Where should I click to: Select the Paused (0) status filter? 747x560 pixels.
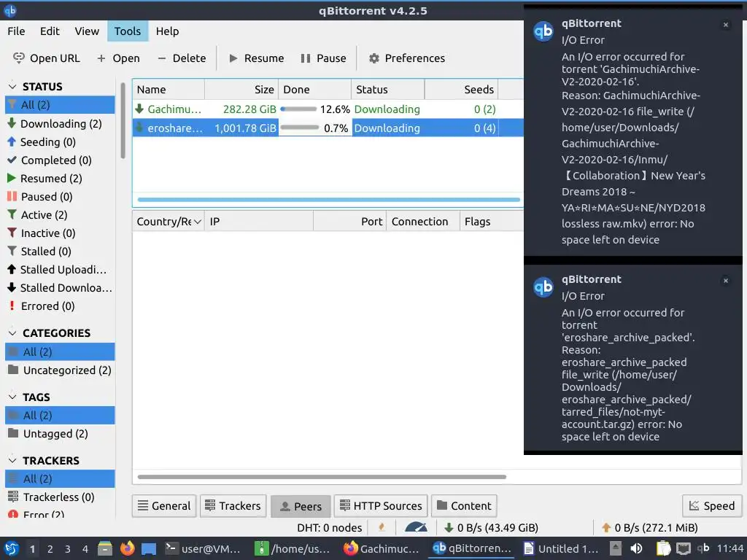[x=60, y=197]
